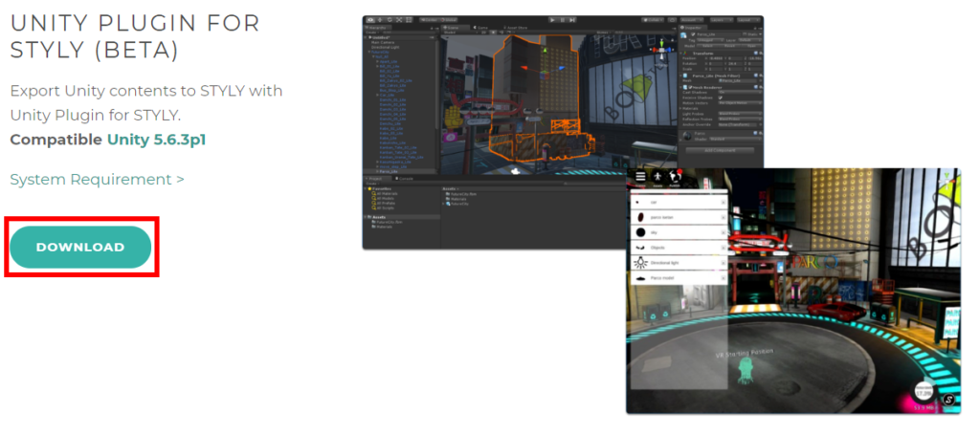Select the Project tab in Unity
The height and width of the screenshot is (435, 980).
377,179
